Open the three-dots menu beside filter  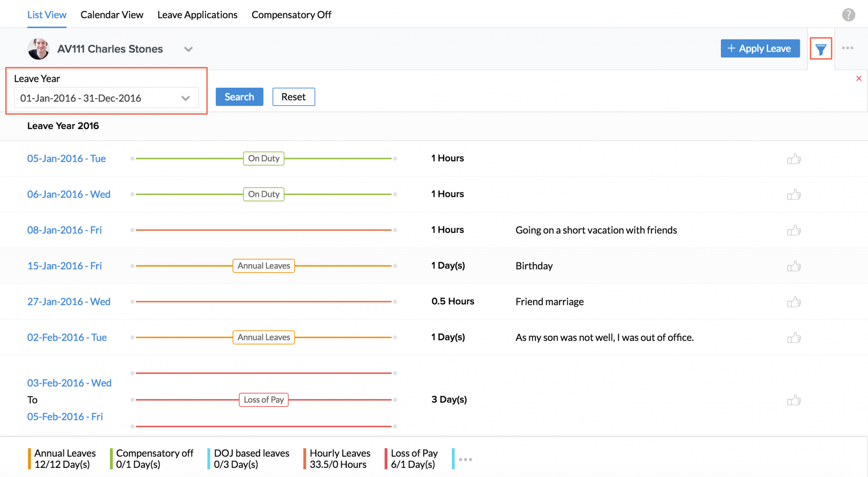pos(847,48)
